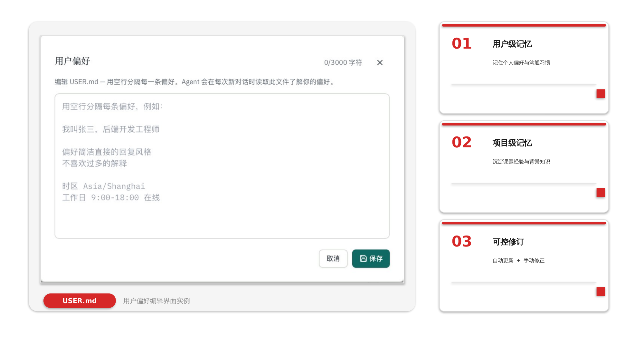Click the 保存 save button
Image resolution: width=644 pixels, height=362 pixels.
[371, 258]
